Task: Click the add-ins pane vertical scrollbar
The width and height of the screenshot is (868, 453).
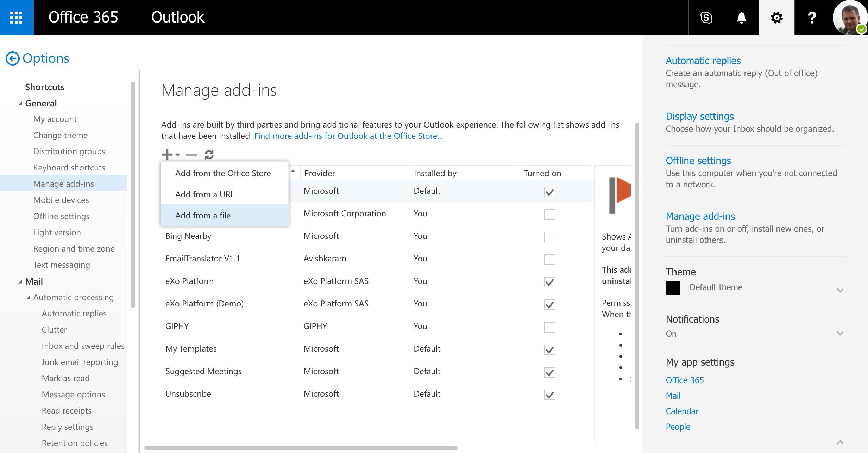Action: 637,275
